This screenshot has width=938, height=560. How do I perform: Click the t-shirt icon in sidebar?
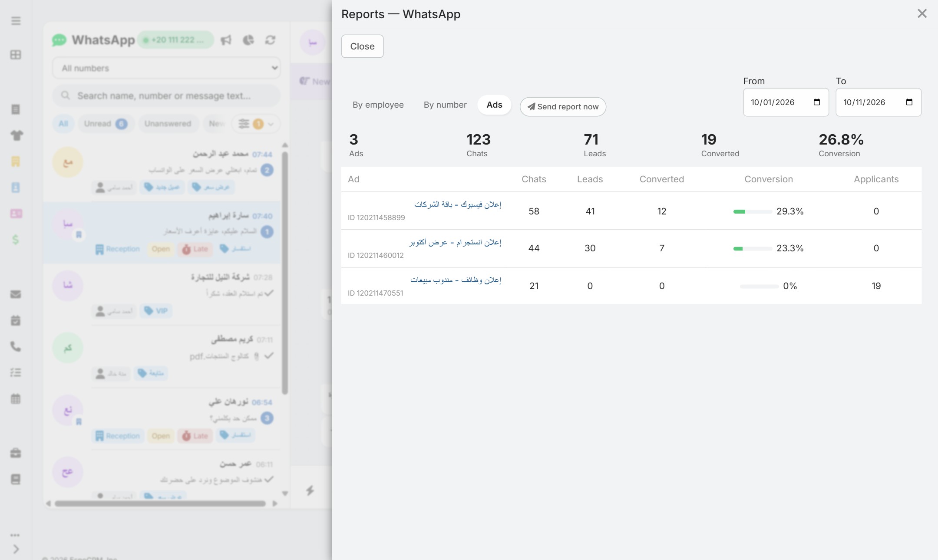point(17,135)
